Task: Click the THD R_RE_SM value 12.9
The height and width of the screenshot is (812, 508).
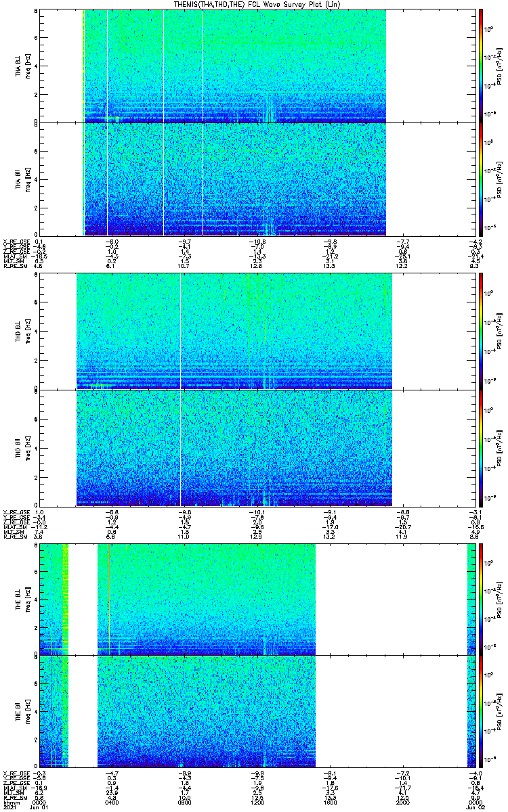Action: [x=257, y=538]
